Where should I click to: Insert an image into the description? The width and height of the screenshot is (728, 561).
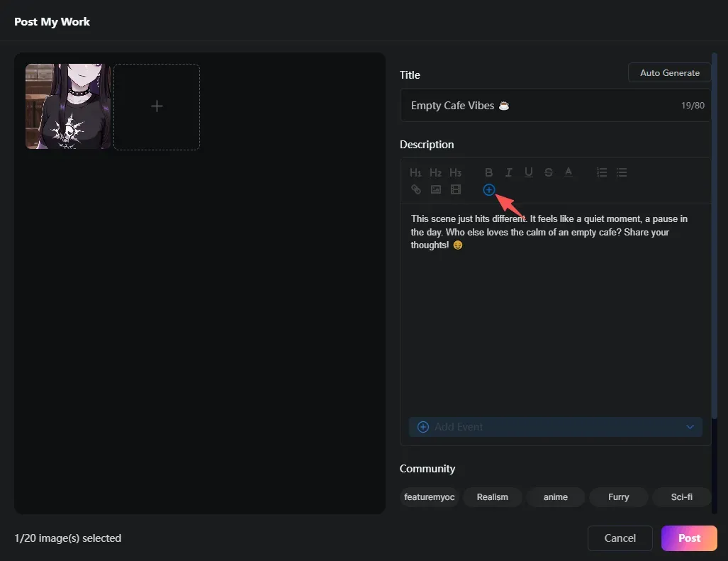(436, 189)
